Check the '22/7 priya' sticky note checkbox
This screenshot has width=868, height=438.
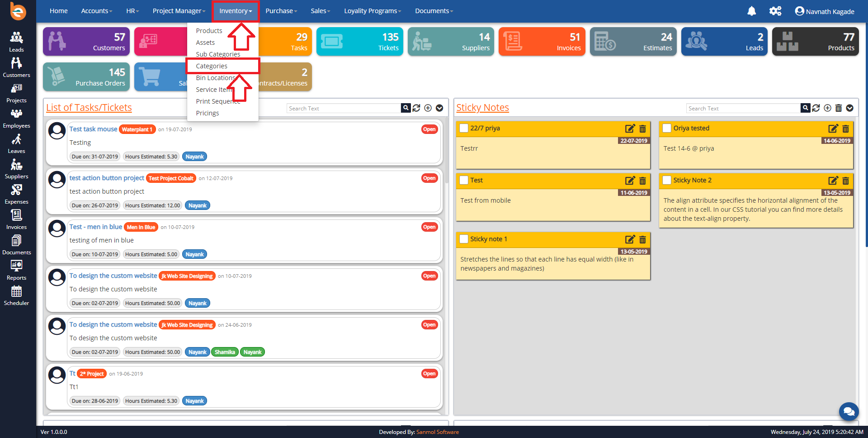point(464,128)
